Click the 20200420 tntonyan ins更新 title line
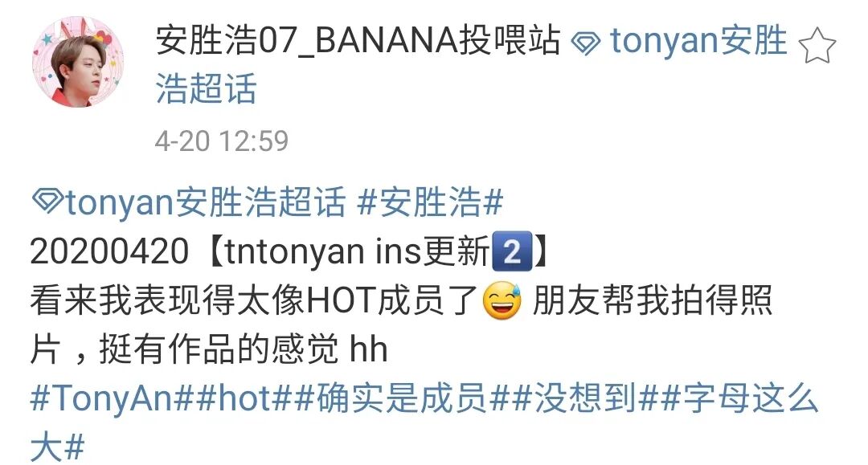Viewport: 868px width, 465px height. click(x=289, y=251)
